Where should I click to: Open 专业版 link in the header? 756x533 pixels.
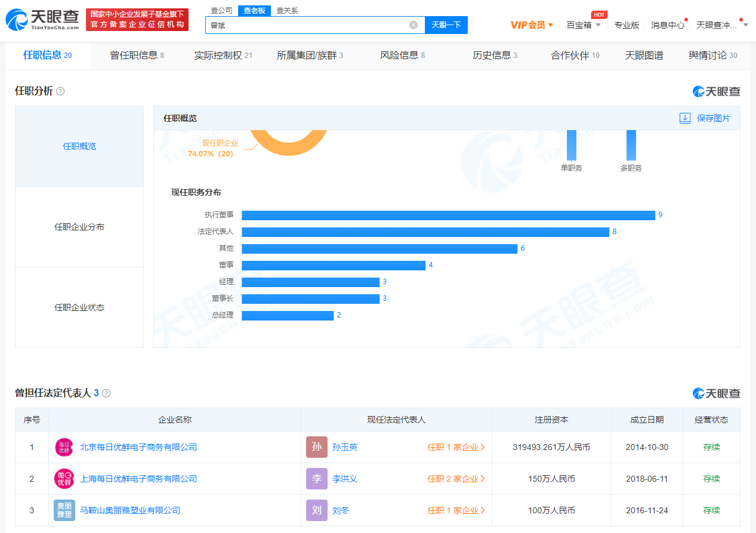tap(627, 25)
